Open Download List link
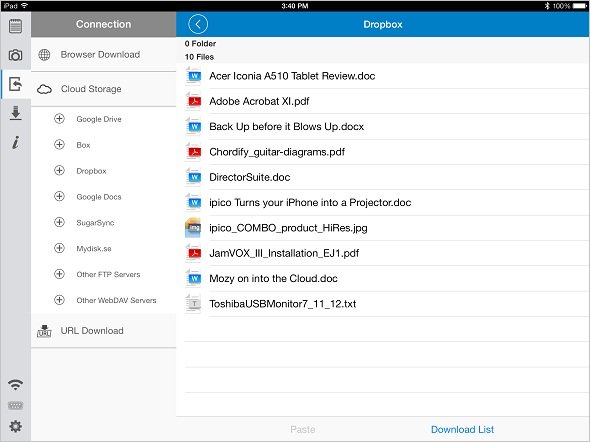The height and width of the screenshot is (442, 590). tap(462, 429)
